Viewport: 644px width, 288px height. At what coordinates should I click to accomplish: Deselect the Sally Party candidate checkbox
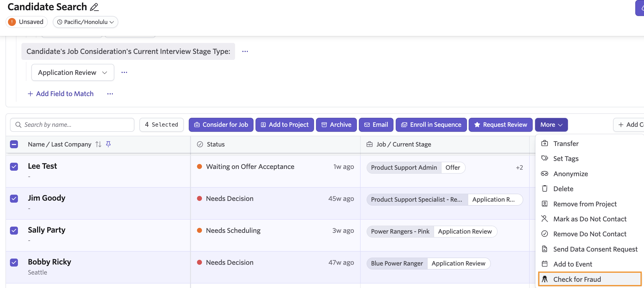click(x=14, y=230)
